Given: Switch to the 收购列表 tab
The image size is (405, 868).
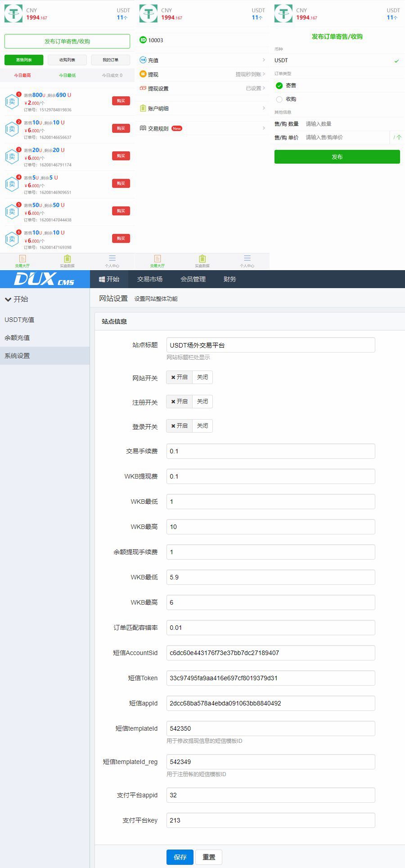Looking at the screenshot, I should pos(67,60).
